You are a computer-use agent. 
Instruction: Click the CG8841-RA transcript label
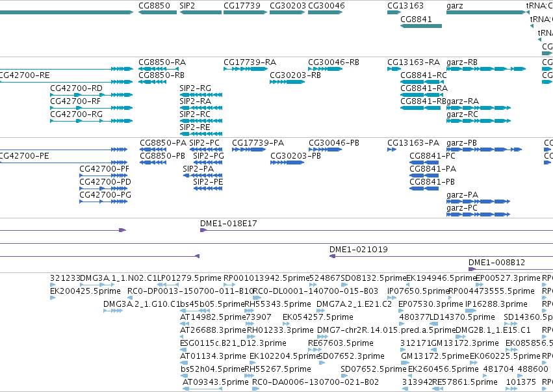(424, 88)
